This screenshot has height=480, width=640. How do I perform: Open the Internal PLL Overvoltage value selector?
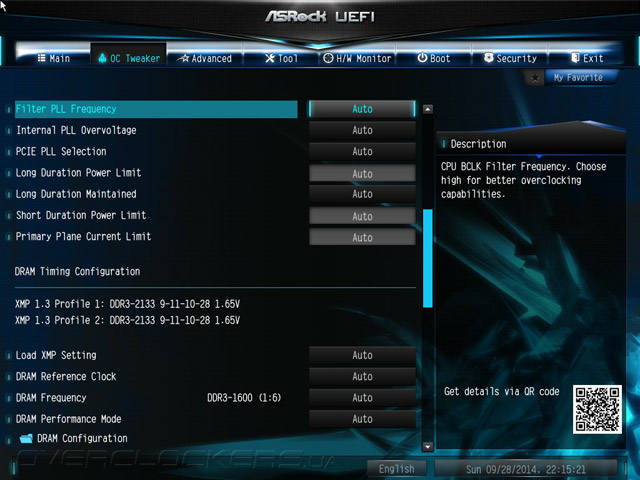362,130
